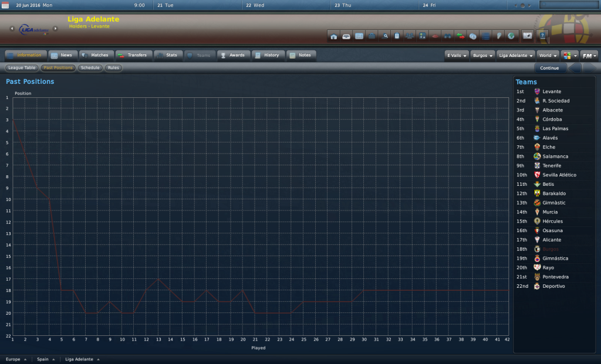Viewport: 601px width, 364px height.
Task: Select the League Table subtab
Action: tap(22, 68)
